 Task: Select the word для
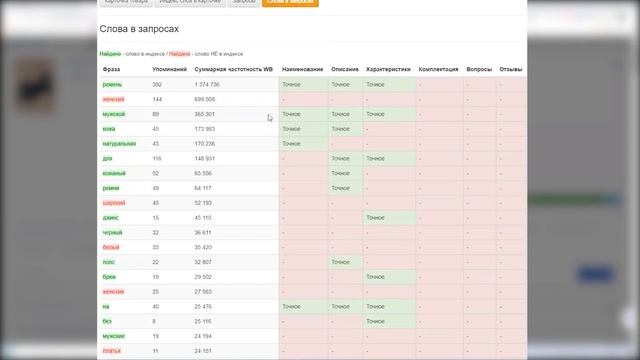tap(107, 158)
